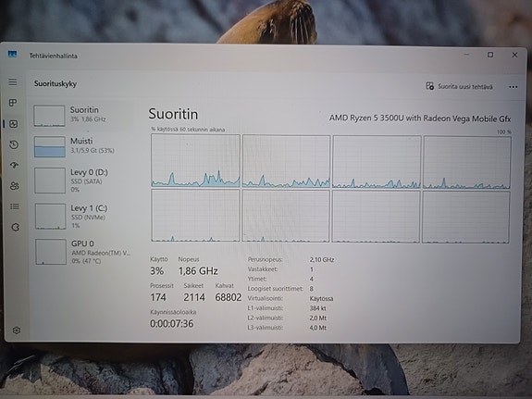Select the Performance page icon
Screen dimensions: 532x399
coord(14,124)
